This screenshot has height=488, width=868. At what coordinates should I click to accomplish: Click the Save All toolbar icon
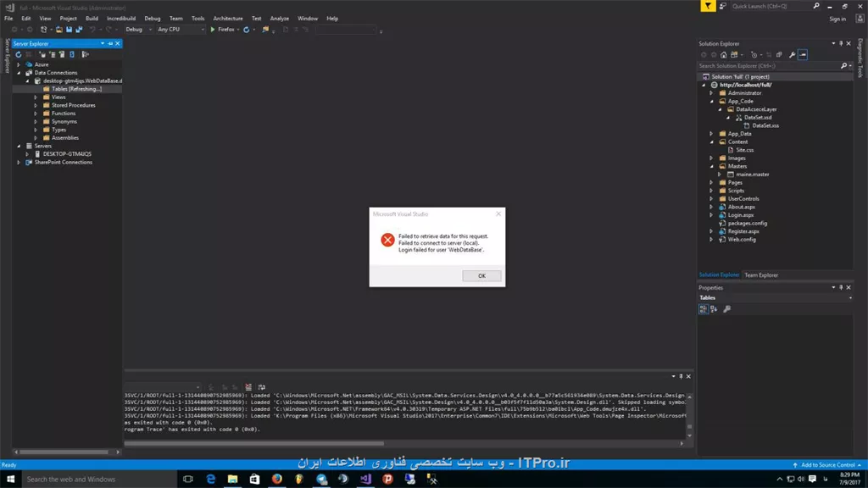(x=79, y=30)
